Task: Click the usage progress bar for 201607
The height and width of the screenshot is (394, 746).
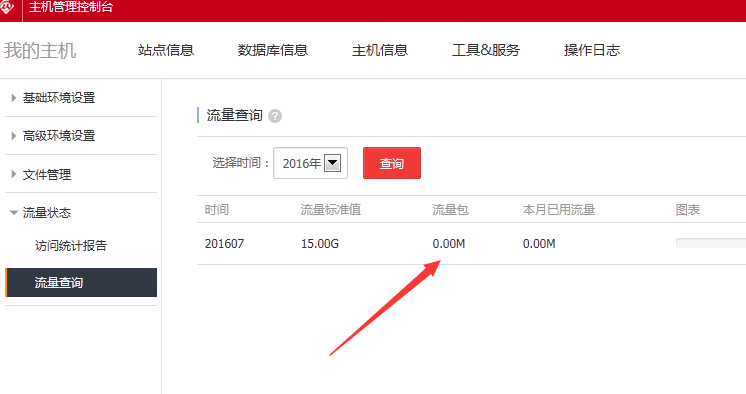Action: click(711, 243)
